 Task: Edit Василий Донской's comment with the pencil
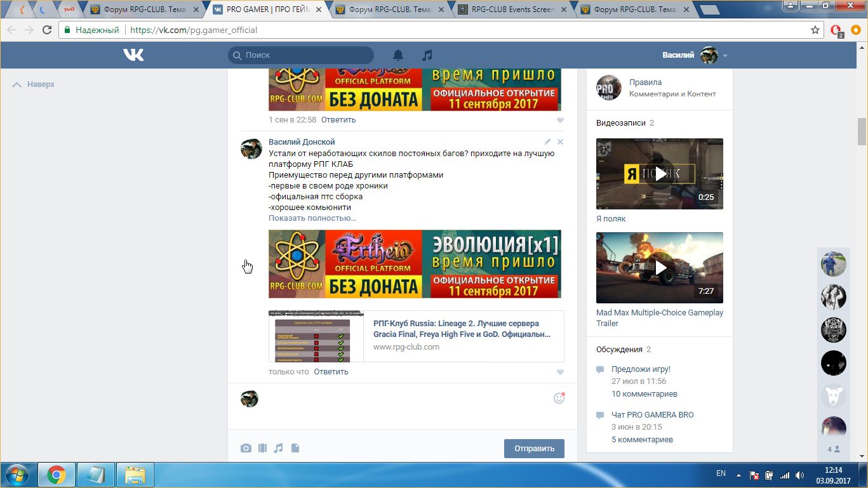click(x=547, y=142)
